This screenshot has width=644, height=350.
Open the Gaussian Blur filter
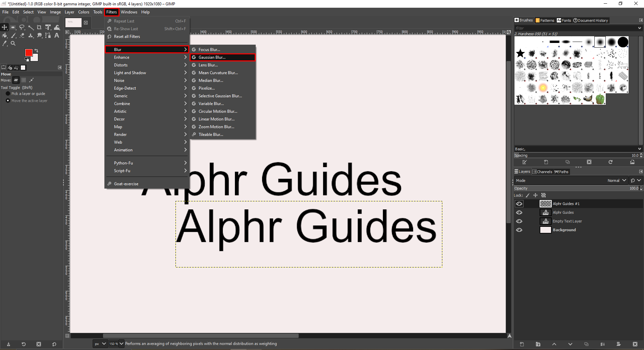click(x=223, y=57)
